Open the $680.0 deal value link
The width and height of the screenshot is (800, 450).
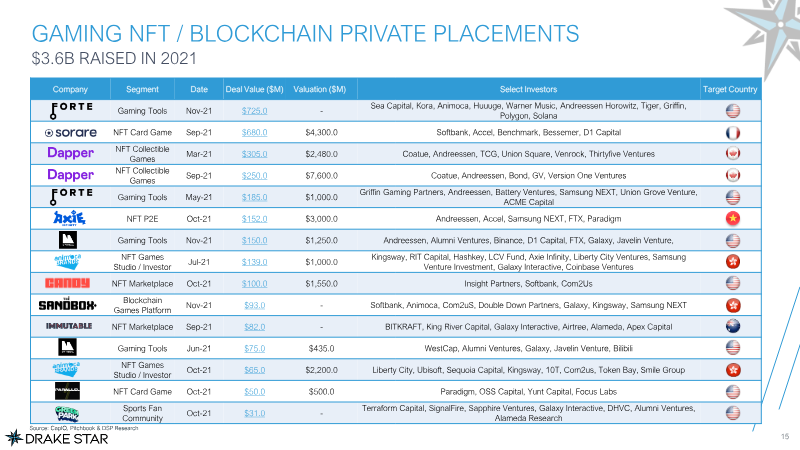pos(255,132)
